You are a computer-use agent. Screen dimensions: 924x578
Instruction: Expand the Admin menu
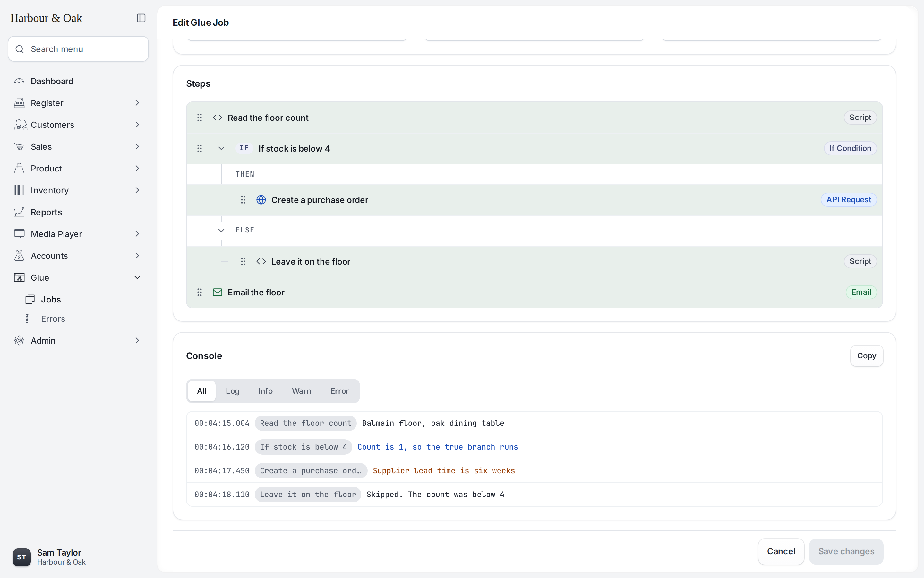[137, 340]
